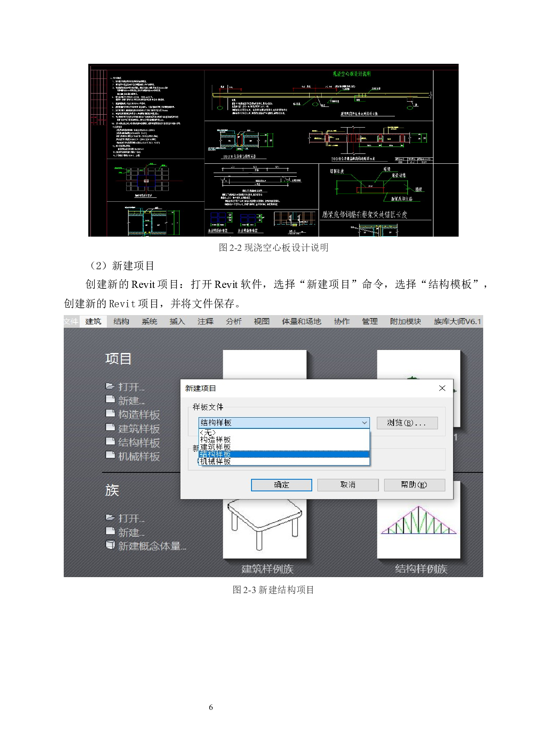The width and height of the screenshot is (534, 756).
Task: Switch to the 分析 ribbon tab
Action: click(x=233, y=322)
